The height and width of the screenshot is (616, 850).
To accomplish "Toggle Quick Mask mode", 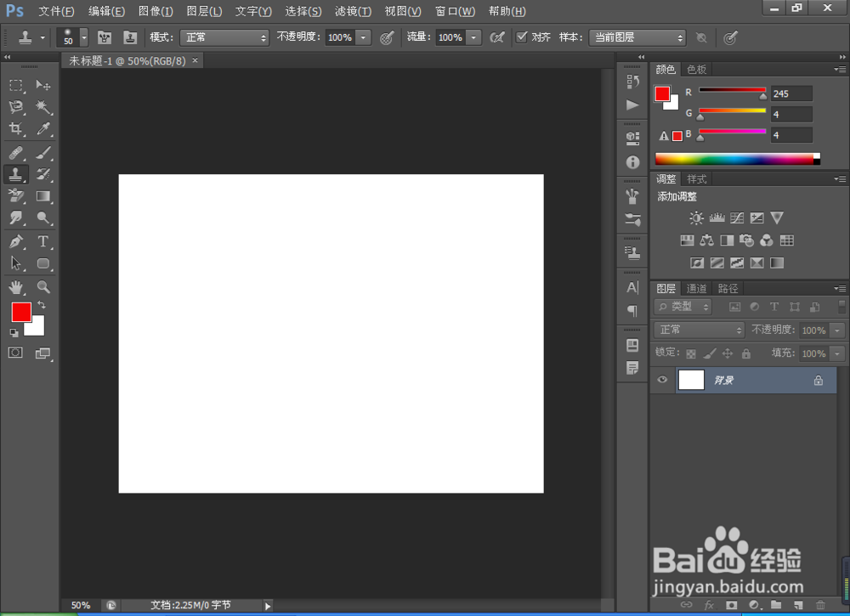I will tap(15, 353).
